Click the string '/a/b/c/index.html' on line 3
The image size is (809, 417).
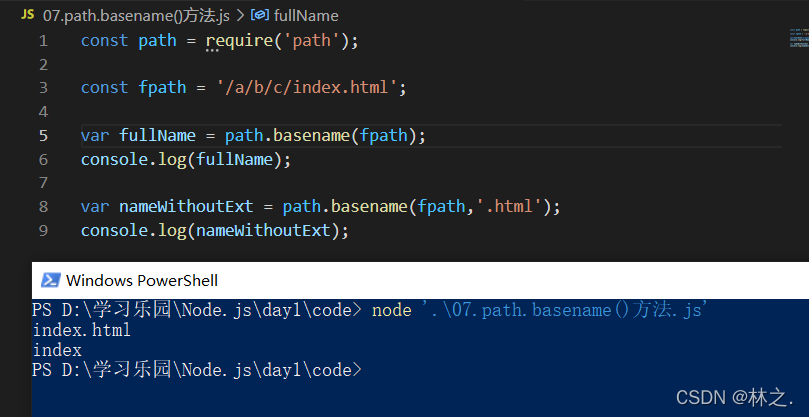[x=306, y=88]
